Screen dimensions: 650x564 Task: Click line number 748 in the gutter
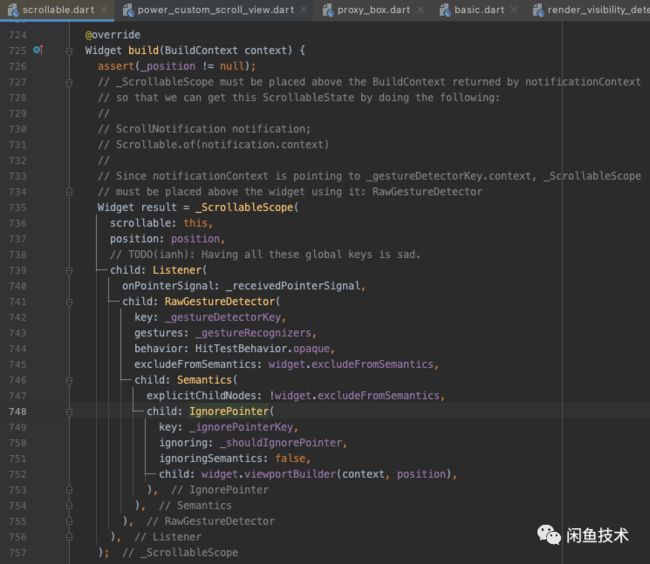coord(17,412)
